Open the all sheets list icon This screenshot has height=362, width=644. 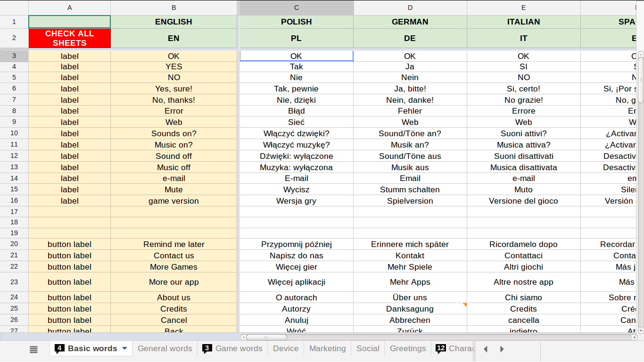33,349
